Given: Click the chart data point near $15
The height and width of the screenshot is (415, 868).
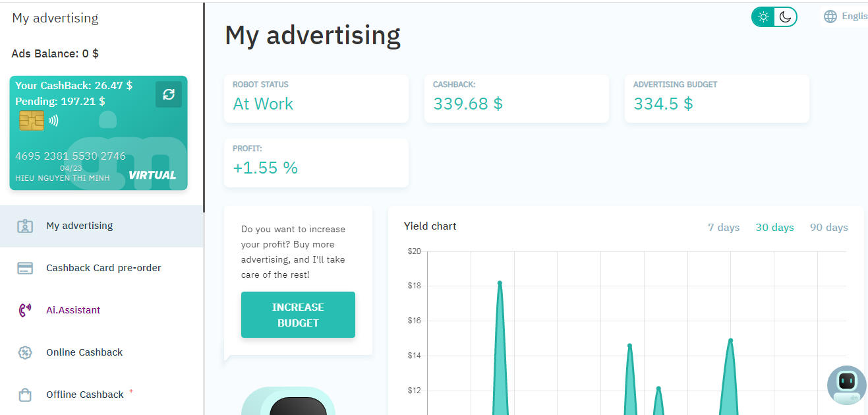Looking at the screenshot, I should point(730,340).
